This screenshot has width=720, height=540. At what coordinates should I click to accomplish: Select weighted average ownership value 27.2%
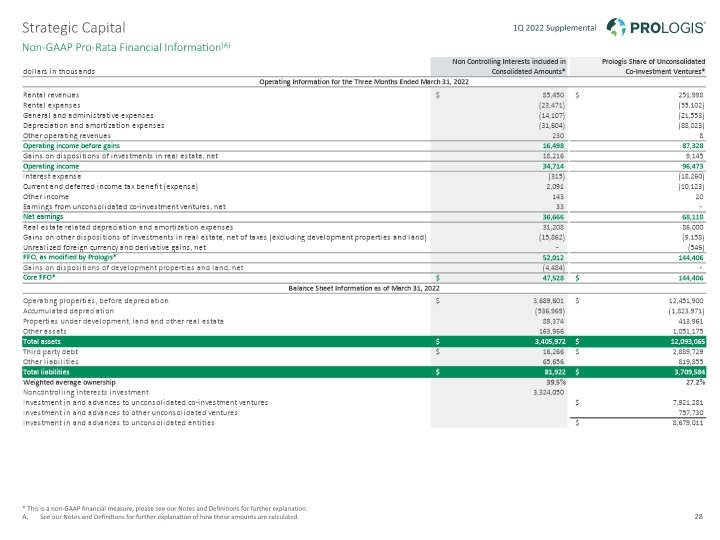pos(695,382)
